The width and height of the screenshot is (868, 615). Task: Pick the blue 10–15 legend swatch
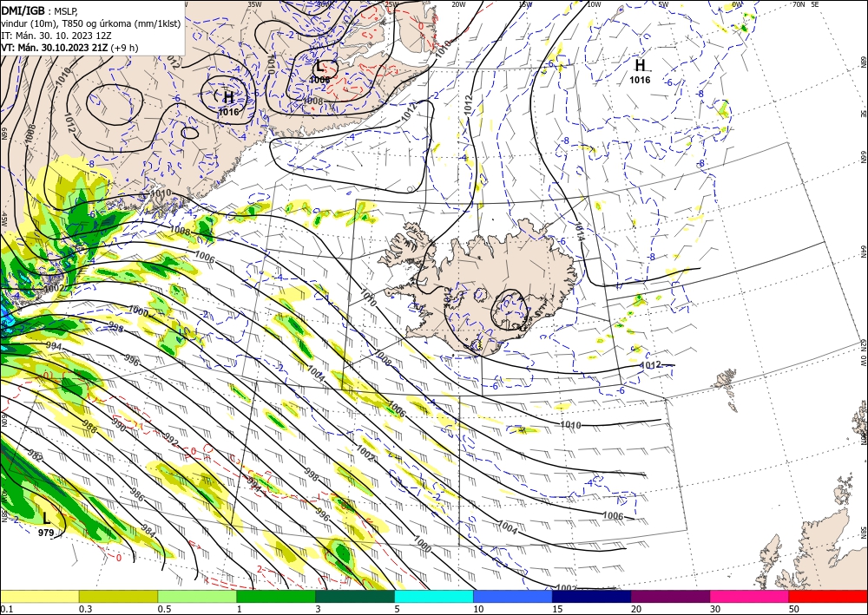pos(513,596)
